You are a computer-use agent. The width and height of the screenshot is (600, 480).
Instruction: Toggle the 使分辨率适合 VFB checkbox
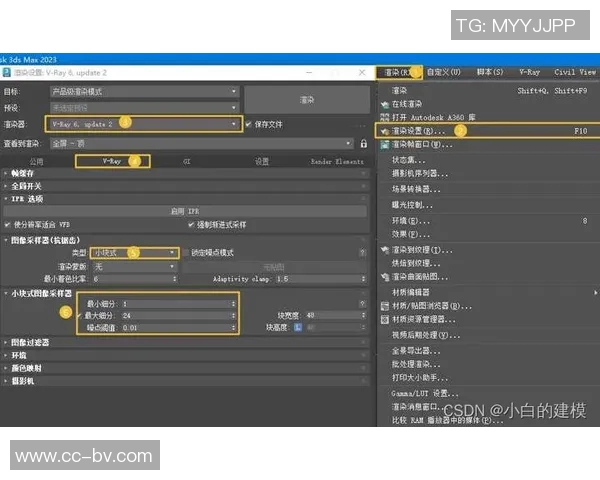click(7, 225)
